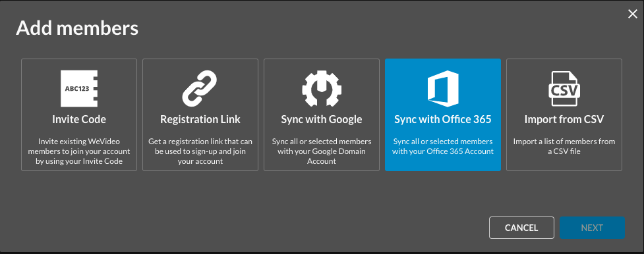Click the 'Invite existing WeVideo members' description
Image resolution: width=644 pixels, height=254 pixels.
coord(79,151)
